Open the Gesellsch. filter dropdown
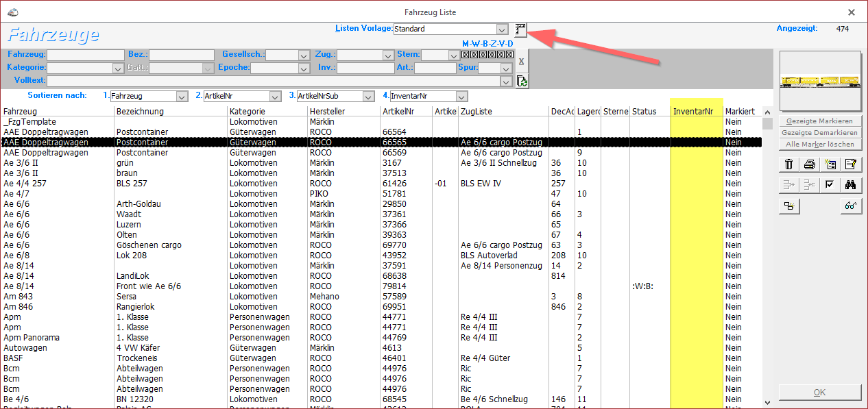 [304, 55]
